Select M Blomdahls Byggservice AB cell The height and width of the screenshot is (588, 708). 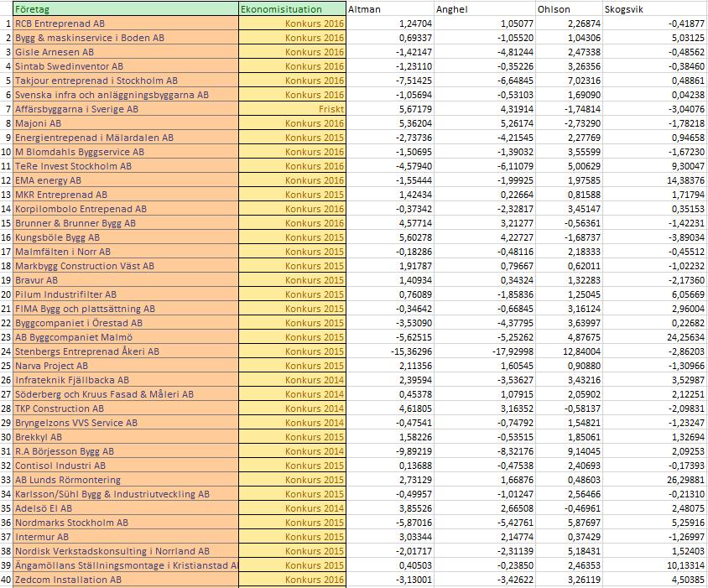point(126,152)
